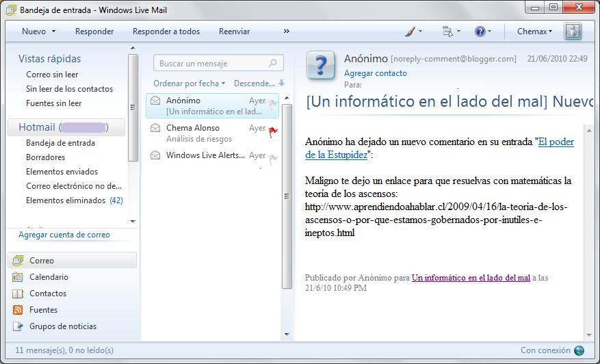This screenshot has height=364, width=600.
Task: Toggle descending sort arrow icon
Action: [x=282, y=83]
